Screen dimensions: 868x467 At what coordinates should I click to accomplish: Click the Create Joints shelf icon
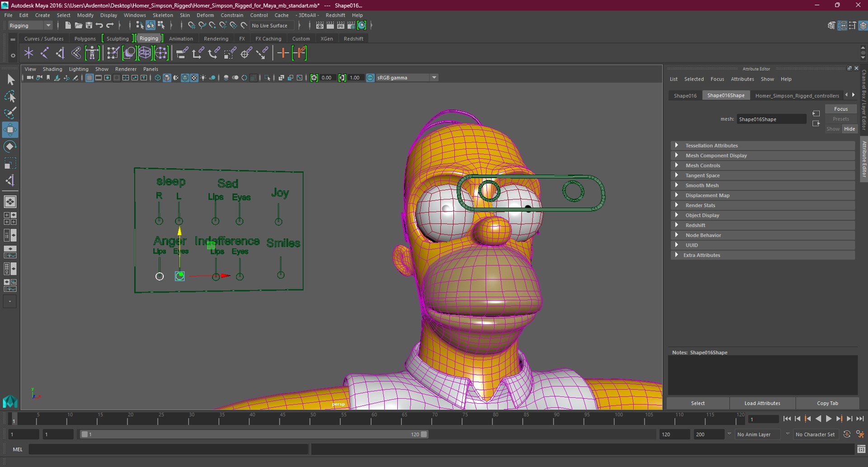(x=45, y=53)
